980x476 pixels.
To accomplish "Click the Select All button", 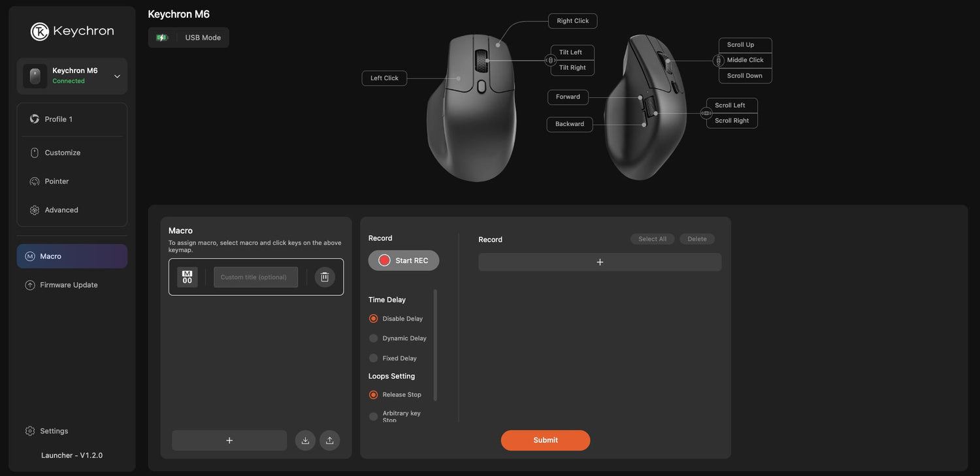I will coord(653,239).
